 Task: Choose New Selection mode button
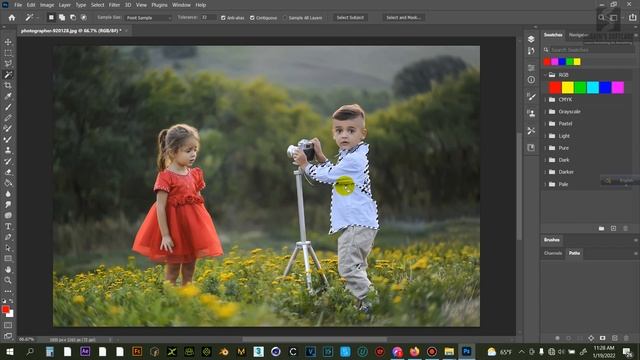(x=51, y=18)
